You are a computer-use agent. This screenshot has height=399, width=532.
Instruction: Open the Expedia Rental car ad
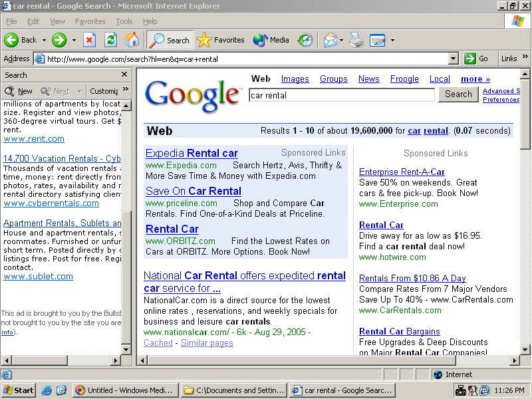click(192, 154)
